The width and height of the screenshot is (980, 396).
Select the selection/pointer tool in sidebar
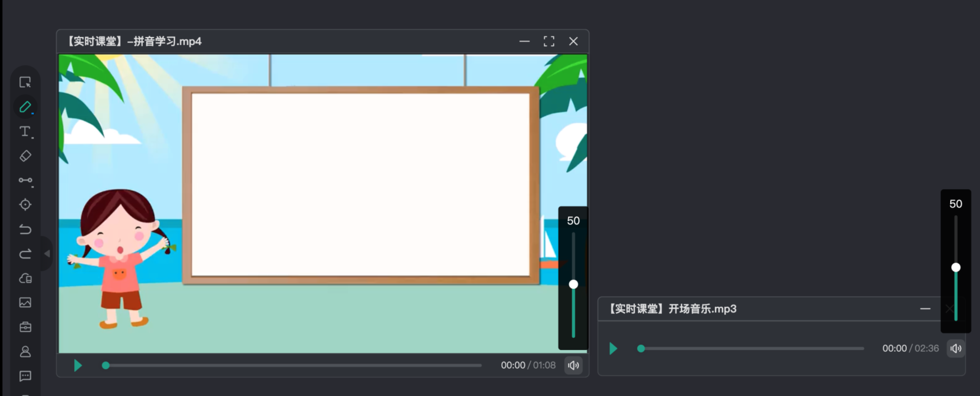tap(25, 82)
